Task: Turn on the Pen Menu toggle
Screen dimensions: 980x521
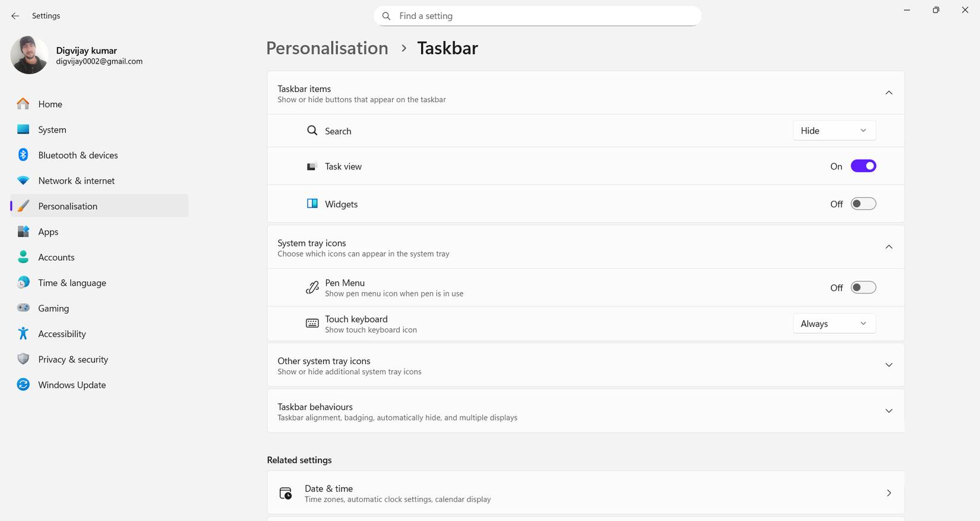Action: [863, 288]
